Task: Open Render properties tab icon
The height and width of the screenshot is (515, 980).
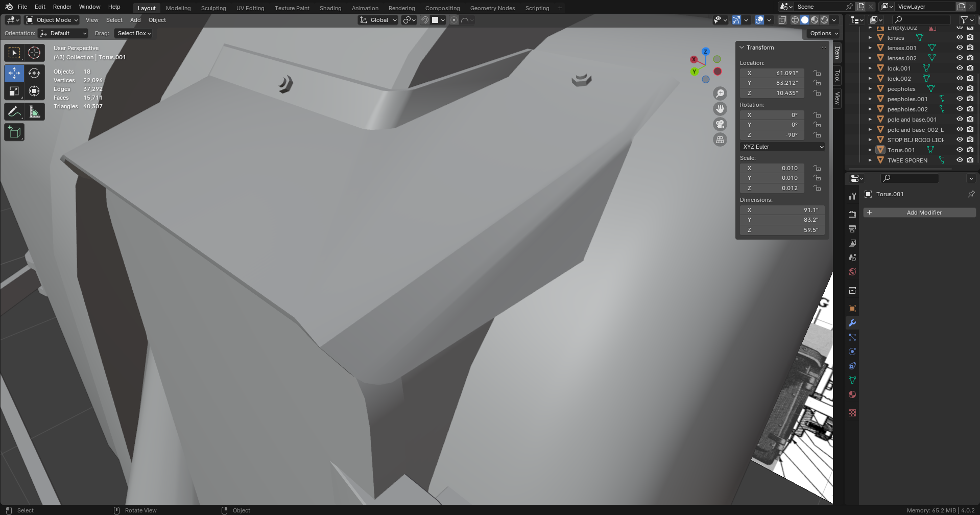Action: pos(852,214)
